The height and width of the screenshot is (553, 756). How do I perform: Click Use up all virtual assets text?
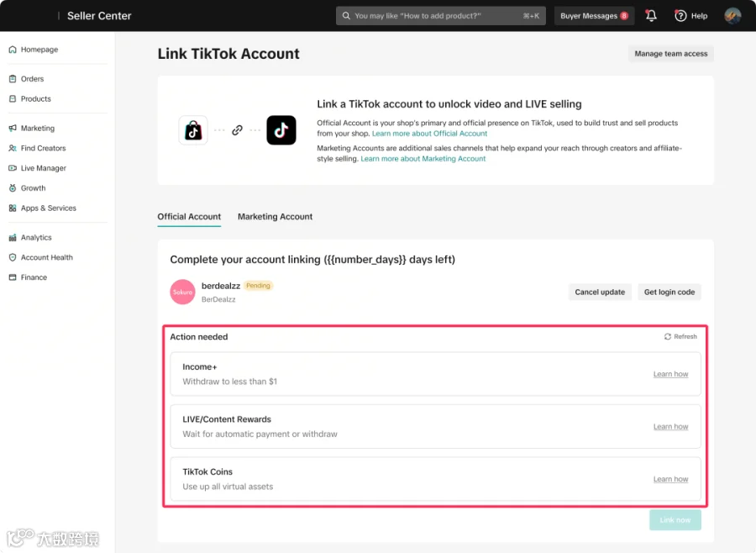pyautogui.click(x=228, y=487)
